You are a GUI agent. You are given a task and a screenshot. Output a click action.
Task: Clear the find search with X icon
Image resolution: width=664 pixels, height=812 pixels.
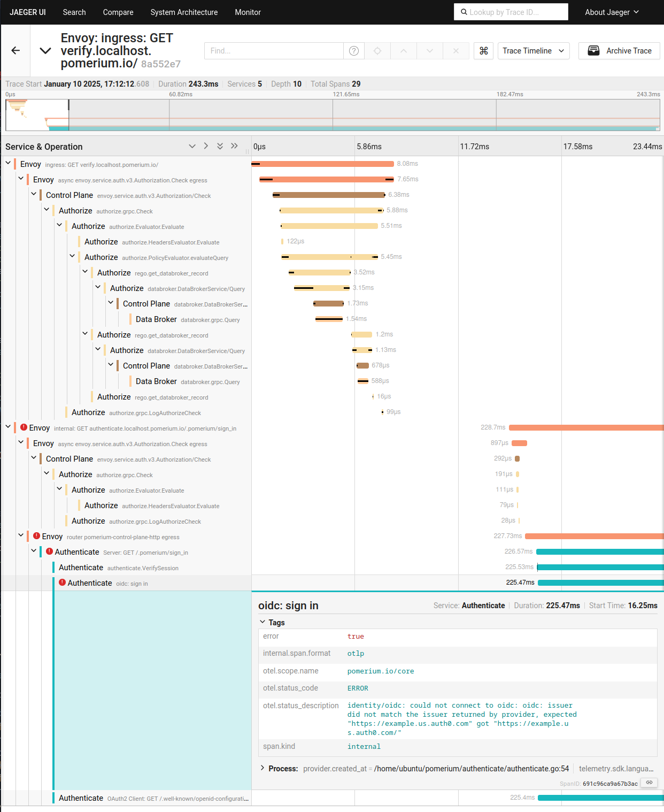[455, 51]
